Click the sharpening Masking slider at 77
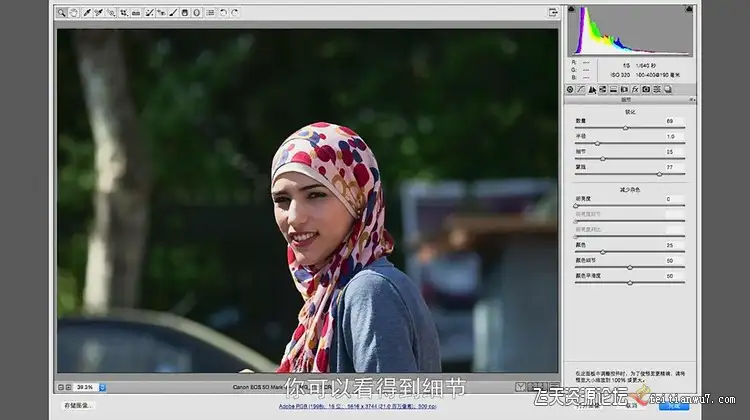The width and height of the screenshot is (750, 420). [660, 175]
